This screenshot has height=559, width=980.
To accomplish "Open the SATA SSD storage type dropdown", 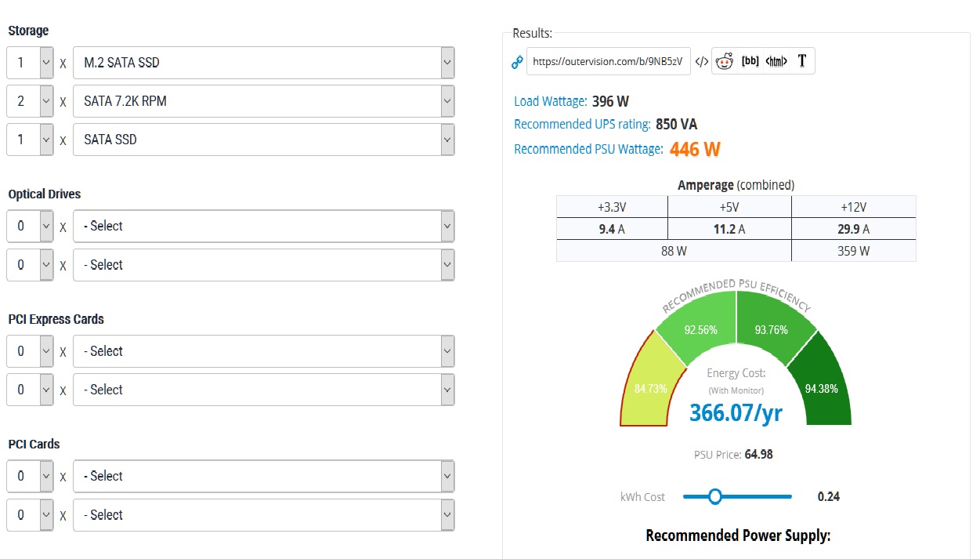I will click(263, 140).
